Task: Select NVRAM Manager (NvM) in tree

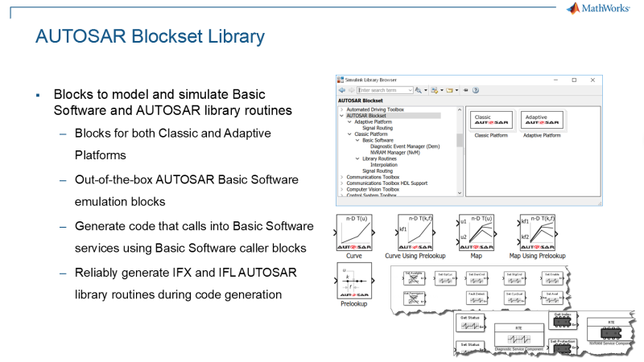Action: pyautogui.click(x=395, y=153)
